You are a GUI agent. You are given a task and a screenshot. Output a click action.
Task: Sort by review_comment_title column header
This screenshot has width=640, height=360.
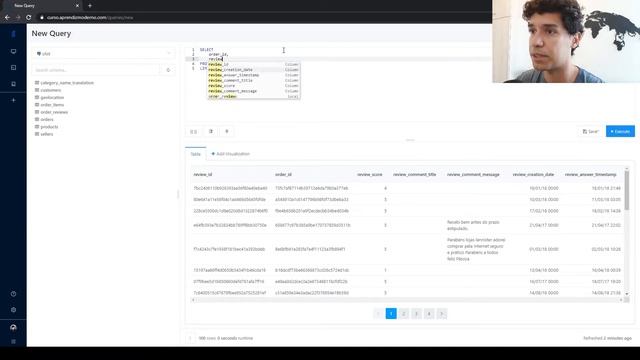(x=415, y=175)
